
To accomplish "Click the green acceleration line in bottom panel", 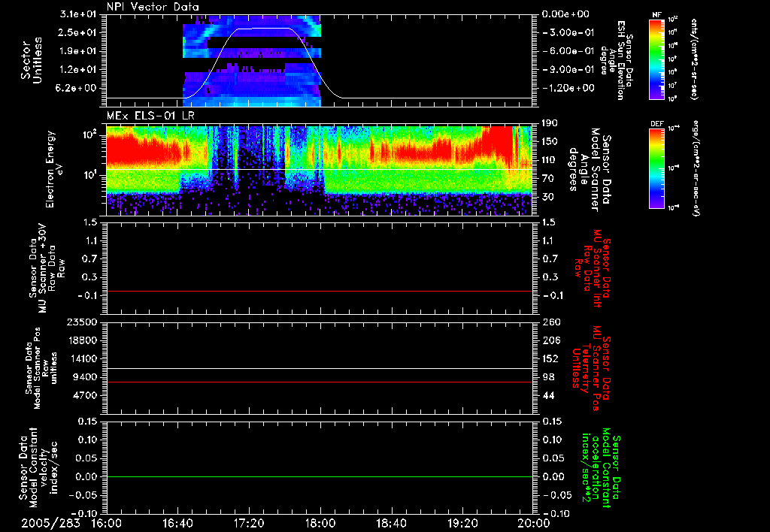I will click(319, 476).
